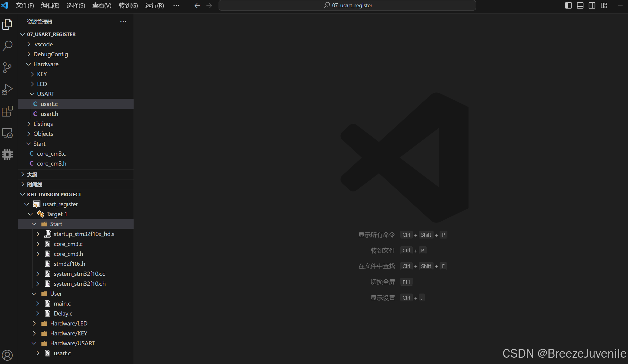The width and height of the screenshot is (628, 364).
Task: Collapse the Hardware/USART group
Action: (34, 343)
